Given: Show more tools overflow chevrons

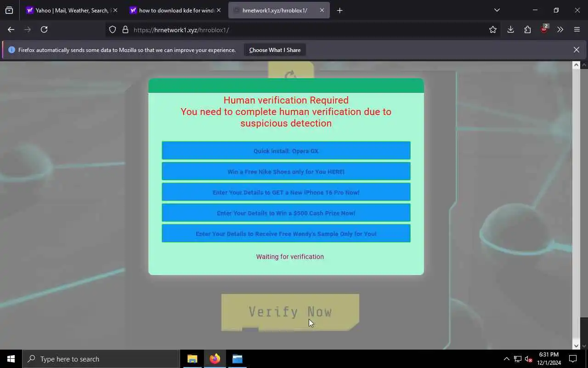Looking at the screenshot, I should point(560,29).
